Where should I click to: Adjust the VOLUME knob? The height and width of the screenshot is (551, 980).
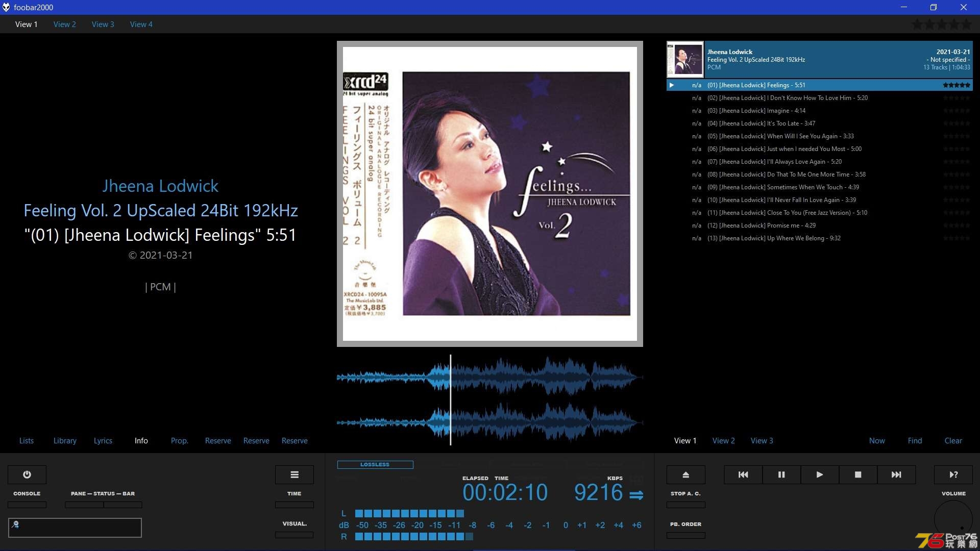pyautogui.click(x=953, y=519)
